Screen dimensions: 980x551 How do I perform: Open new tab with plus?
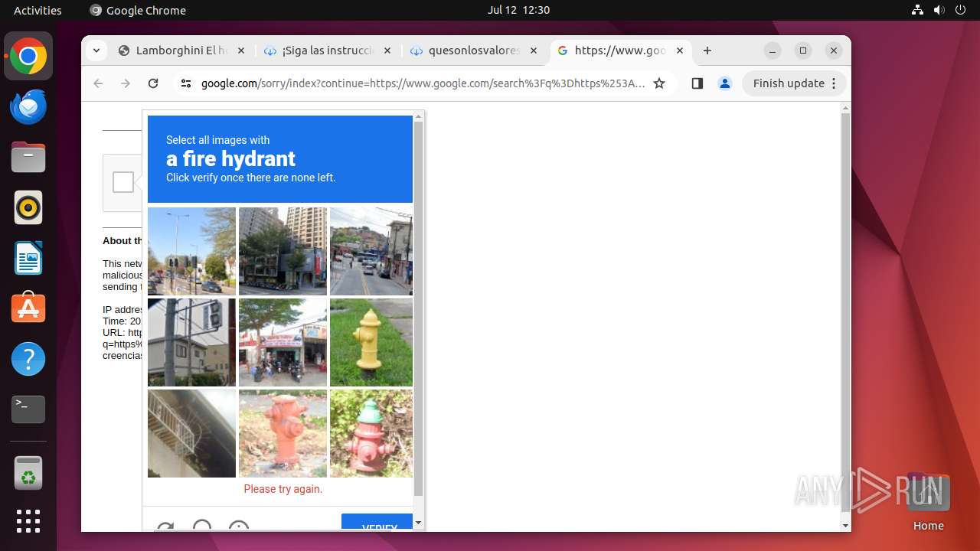[707, 51]
